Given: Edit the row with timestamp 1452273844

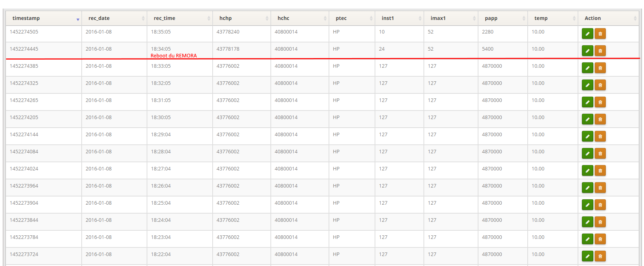Looking at the screenshot, I should click(587, 222).
